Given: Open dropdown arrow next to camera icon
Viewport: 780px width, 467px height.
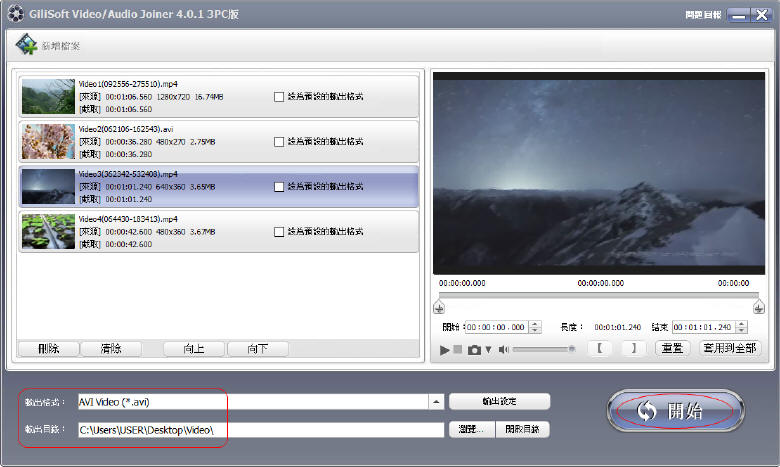Looking at the screenshot, I should click(488, 350).
